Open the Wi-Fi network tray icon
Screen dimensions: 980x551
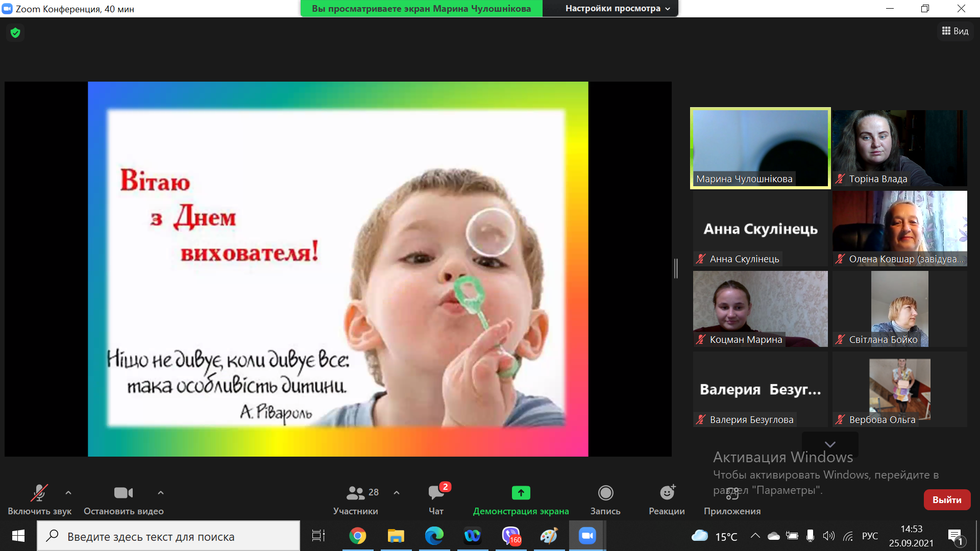(x=848, y=536)
